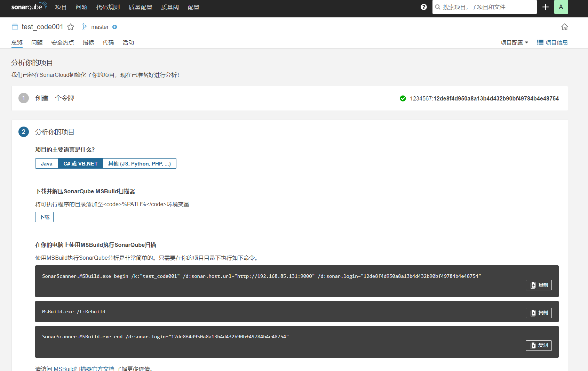Screen dimensions: 588x371
Task: Click the step 2 分析你的项目 heading
Action: pyautogui.click(x=55, y=132)
